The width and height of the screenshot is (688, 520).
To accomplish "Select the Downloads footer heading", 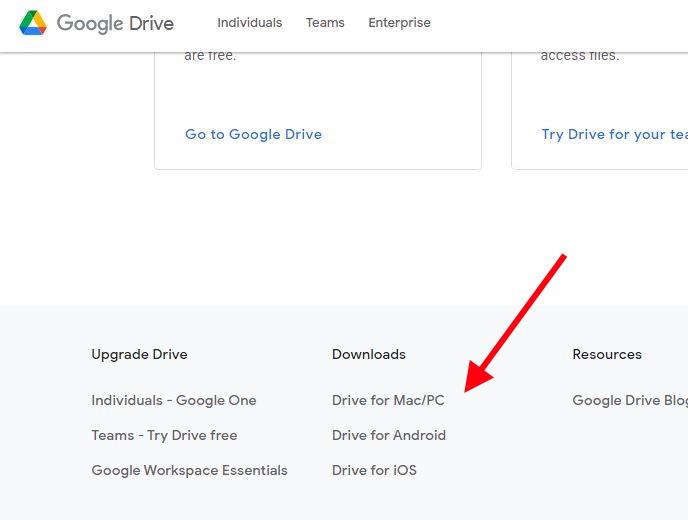I will 369,354.
